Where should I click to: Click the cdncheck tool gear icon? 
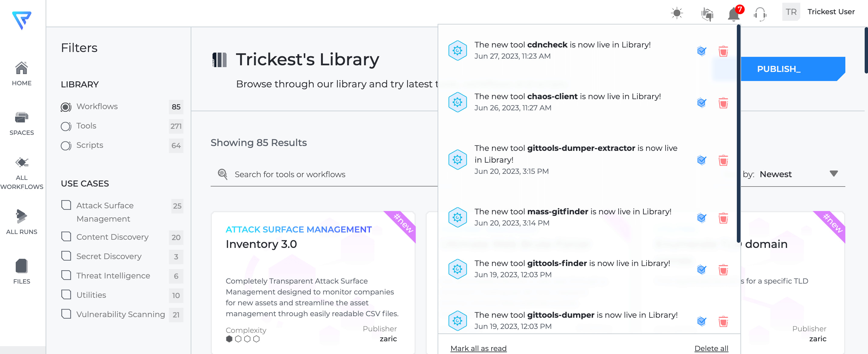457,50
